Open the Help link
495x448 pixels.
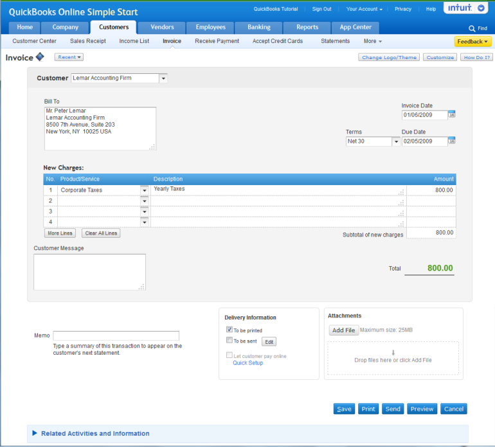pyautogui.click(x=431, y=9)
